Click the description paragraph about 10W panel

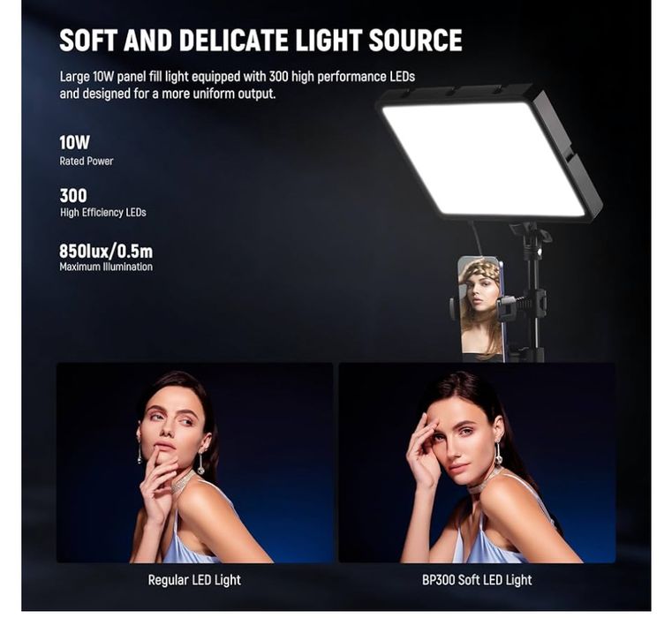(237, 85)
